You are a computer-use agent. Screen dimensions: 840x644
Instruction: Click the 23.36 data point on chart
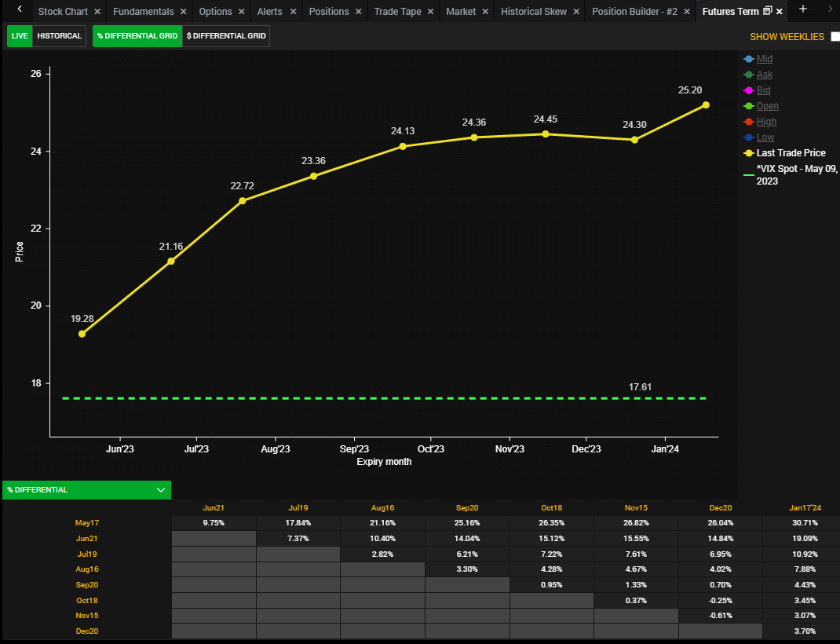(313, 176)
